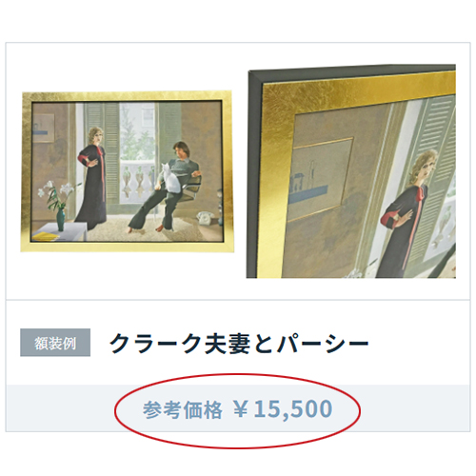This screenshot has width=476, height=476.
Task: Click the 参考価格 ¥15,500 price text
Action: [x=237, y=409]
